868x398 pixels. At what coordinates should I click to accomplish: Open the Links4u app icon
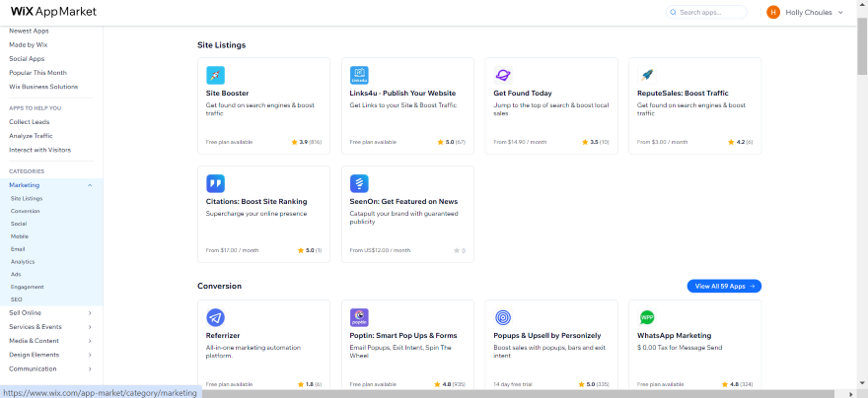tap(359, 75)
